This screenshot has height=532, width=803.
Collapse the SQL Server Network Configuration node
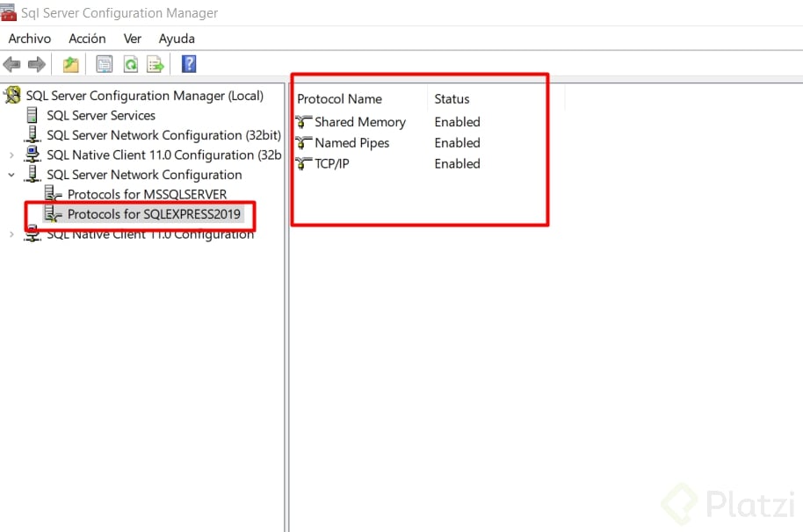click(x=11, y=175)
